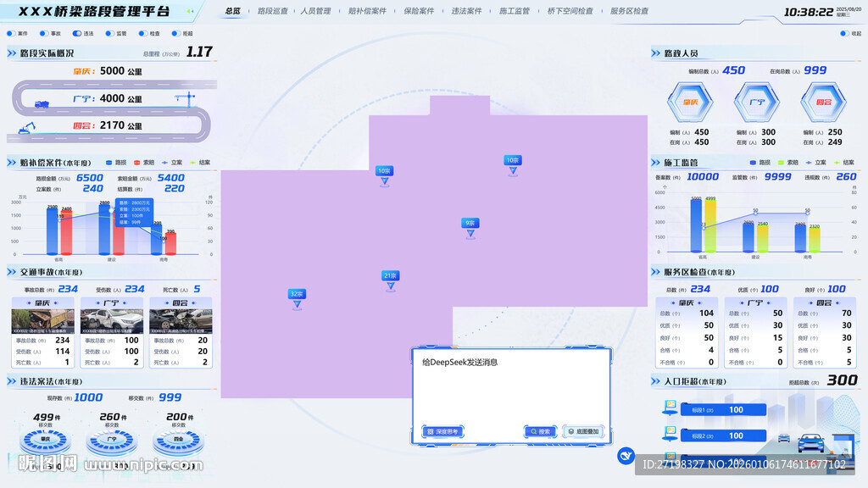The width and height of the screenshot is (868, 488).
Task: Toggle 路损 legend in 赔补偿案件 chart
Action: [x=116, y=163]
